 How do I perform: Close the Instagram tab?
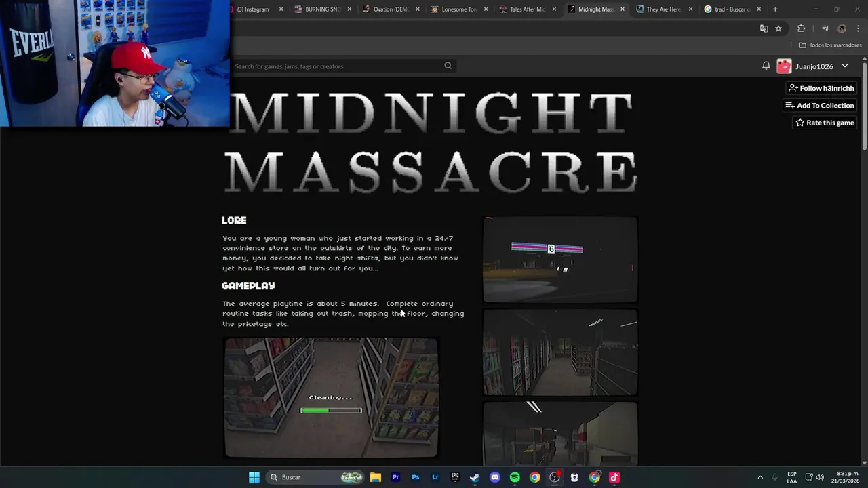(x=281, y=9)
